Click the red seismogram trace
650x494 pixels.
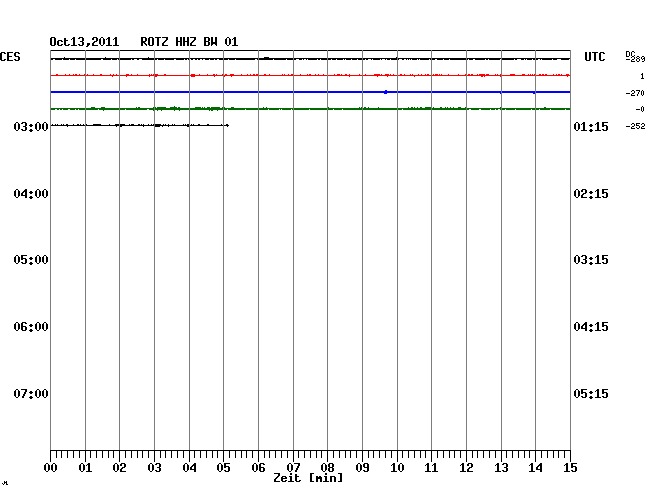(x=310, y=75)
